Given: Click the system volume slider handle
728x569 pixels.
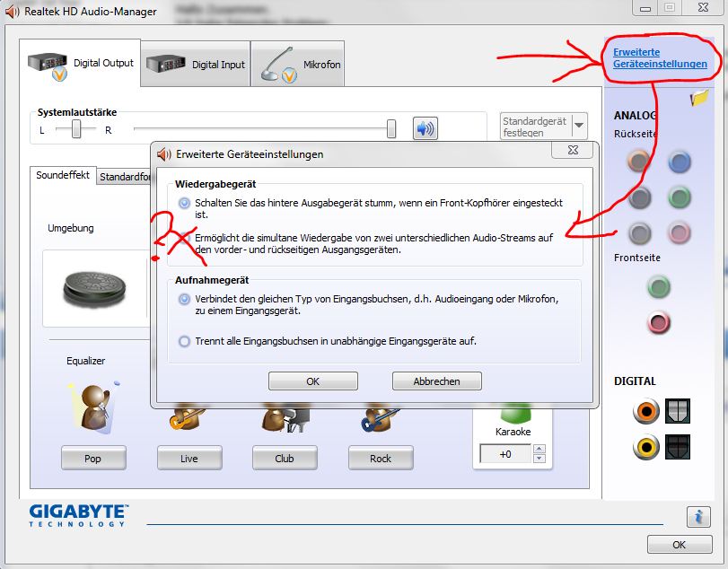Looking at the screenshot, I should (x=391, y=128).
